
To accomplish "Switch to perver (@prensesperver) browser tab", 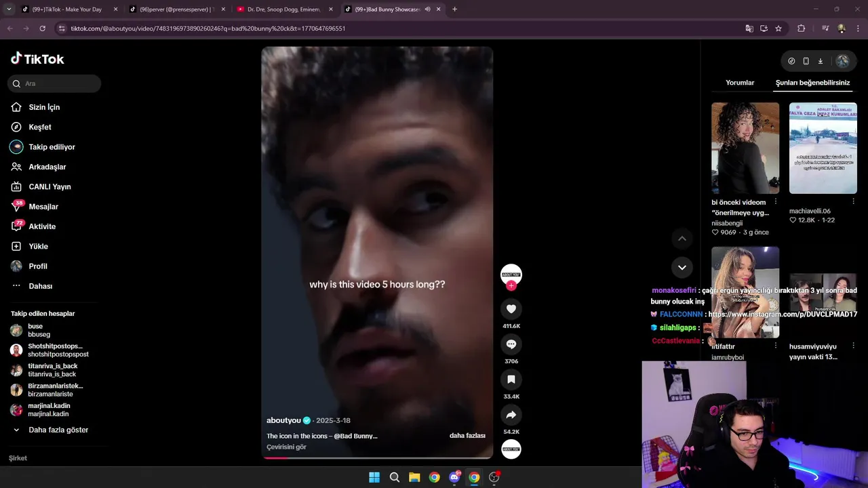I will pyautogui.click(x=176, y=9).
